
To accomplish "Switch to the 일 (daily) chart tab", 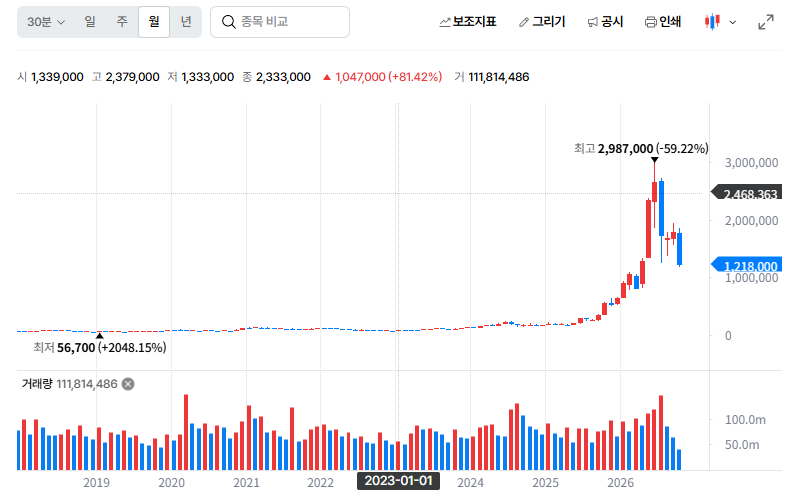I will (90, 22).
